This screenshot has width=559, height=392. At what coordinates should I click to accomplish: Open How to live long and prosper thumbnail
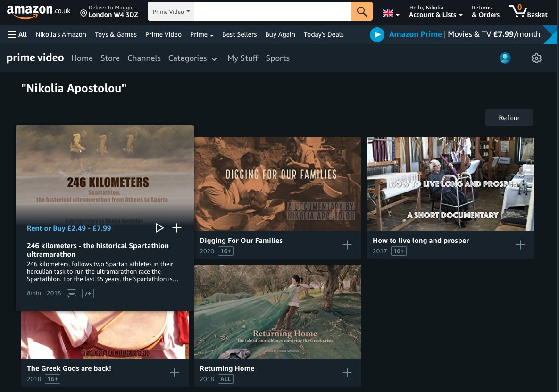451,183
